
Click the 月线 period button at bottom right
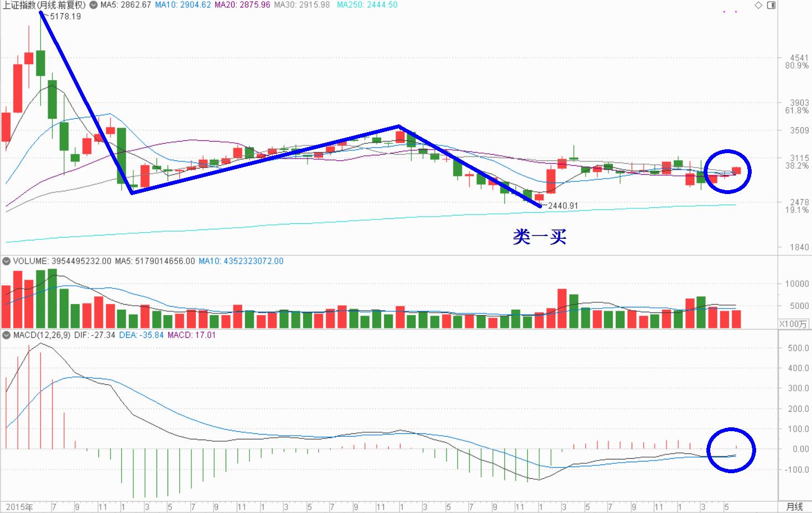point(794,506)
